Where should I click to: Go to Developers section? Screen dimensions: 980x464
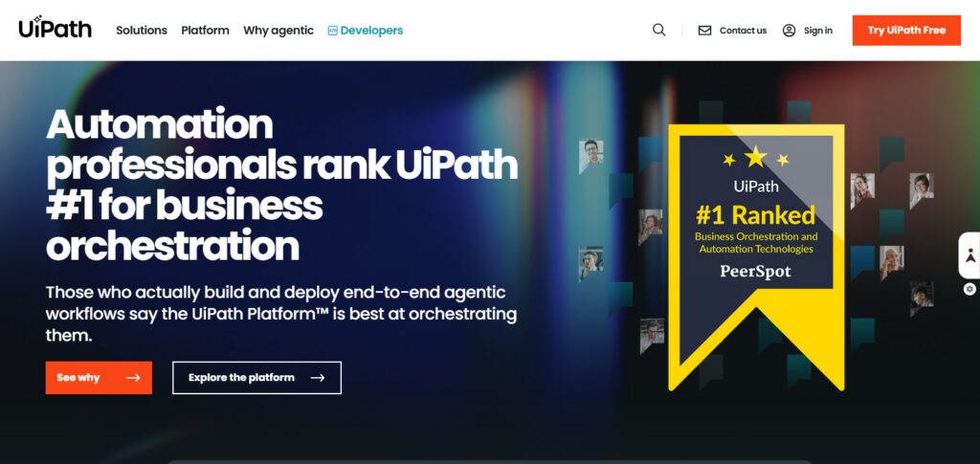371,30
